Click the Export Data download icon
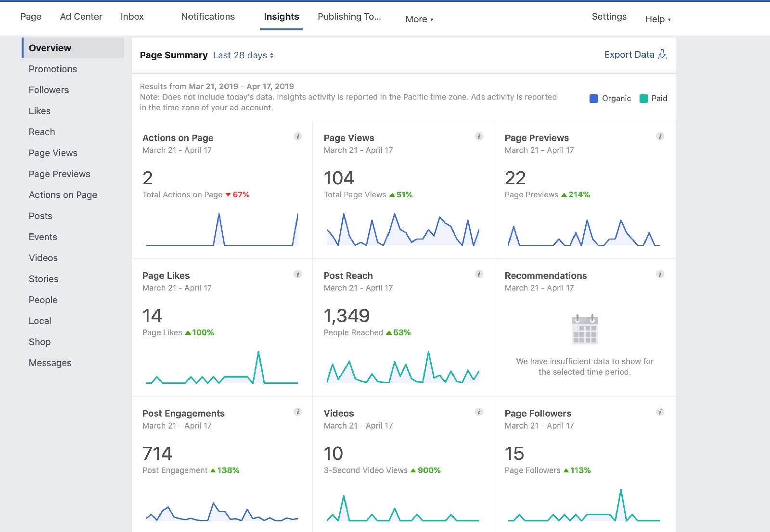 (x=663, y=54)
